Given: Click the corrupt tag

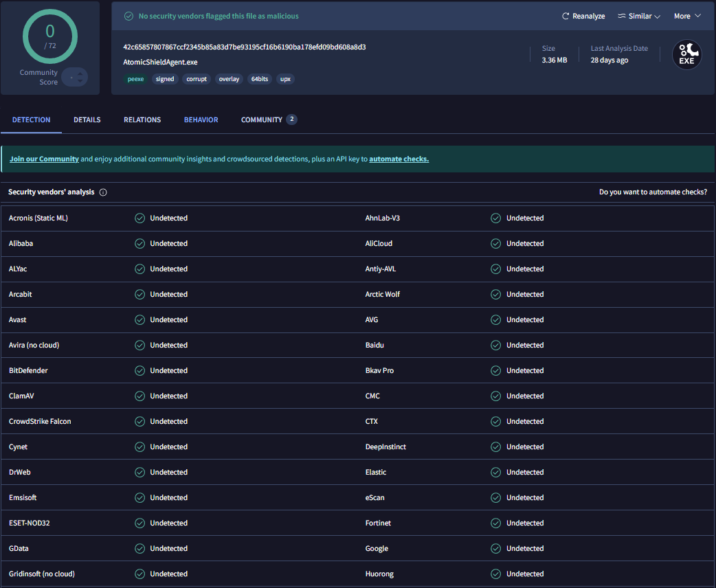Looking at the screenshot, I should (197, 79).
